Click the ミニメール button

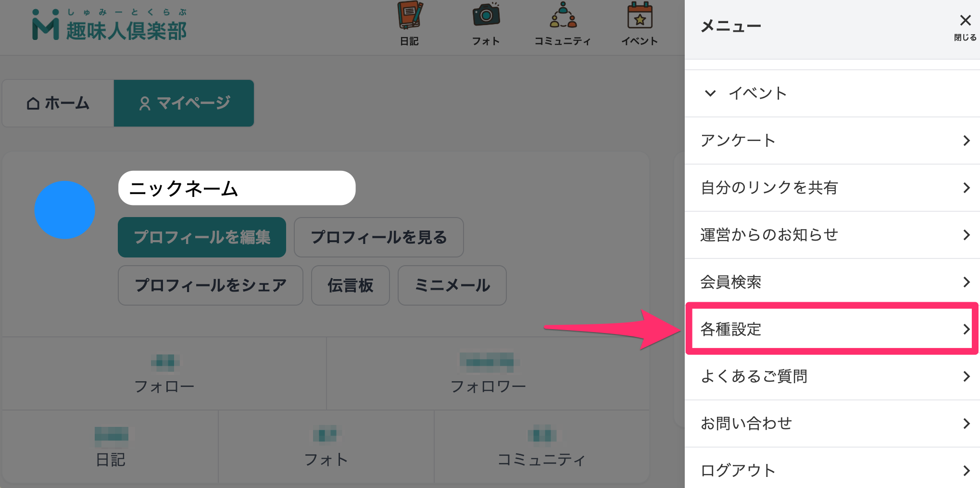coord(452,285)
